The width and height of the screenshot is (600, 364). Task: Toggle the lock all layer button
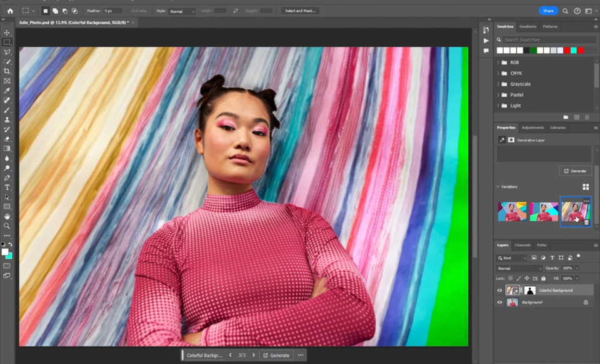point(542,278)
